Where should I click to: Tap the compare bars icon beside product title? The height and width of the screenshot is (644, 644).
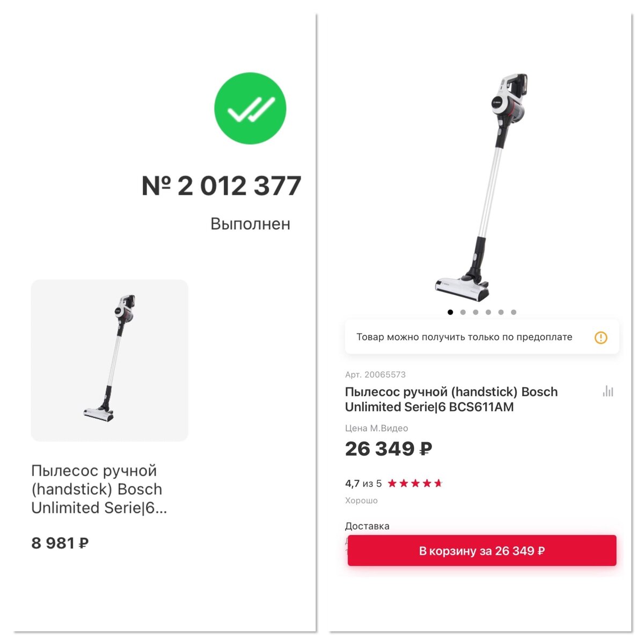point(608,391)
